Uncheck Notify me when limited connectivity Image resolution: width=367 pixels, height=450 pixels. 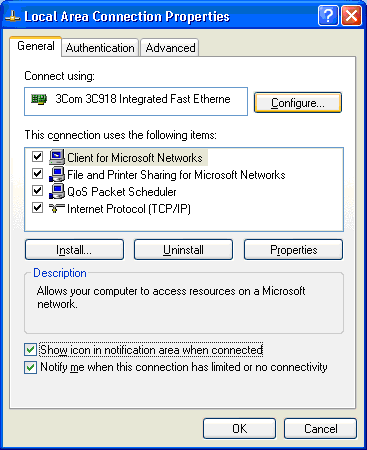(30, 367)
